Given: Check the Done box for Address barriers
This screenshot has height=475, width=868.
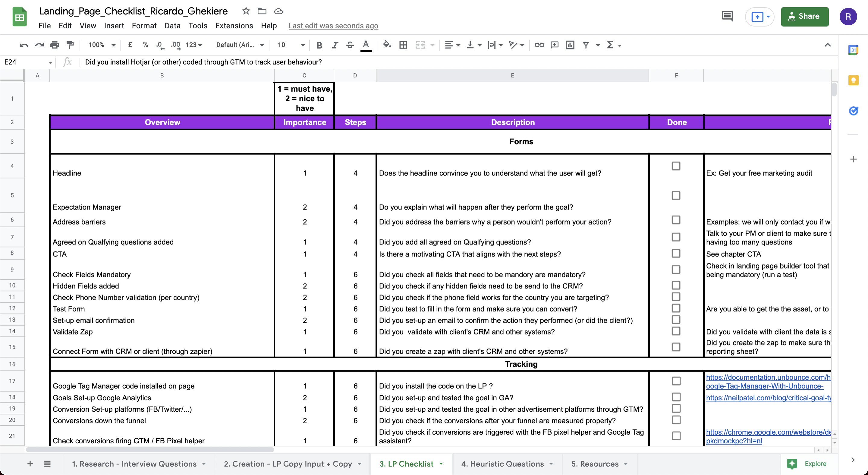Looking at the screenshot, I should [x=676, y=220].
